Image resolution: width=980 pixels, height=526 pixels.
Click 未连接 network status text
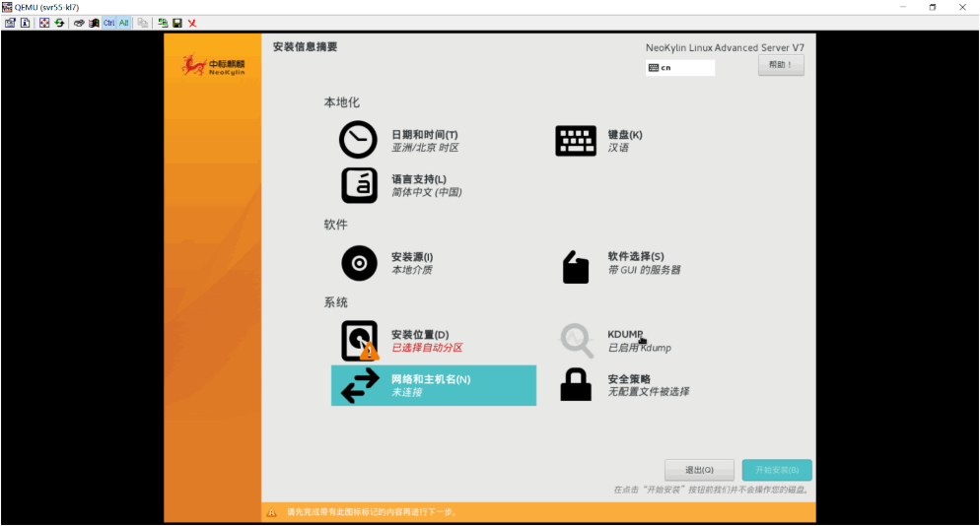tap(406, 392)
